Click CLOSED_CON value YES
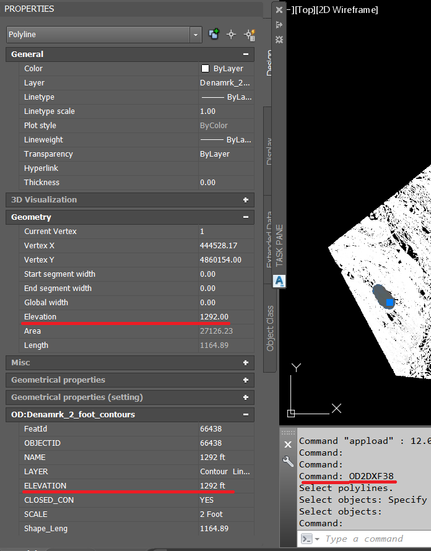 coord(226,500)
